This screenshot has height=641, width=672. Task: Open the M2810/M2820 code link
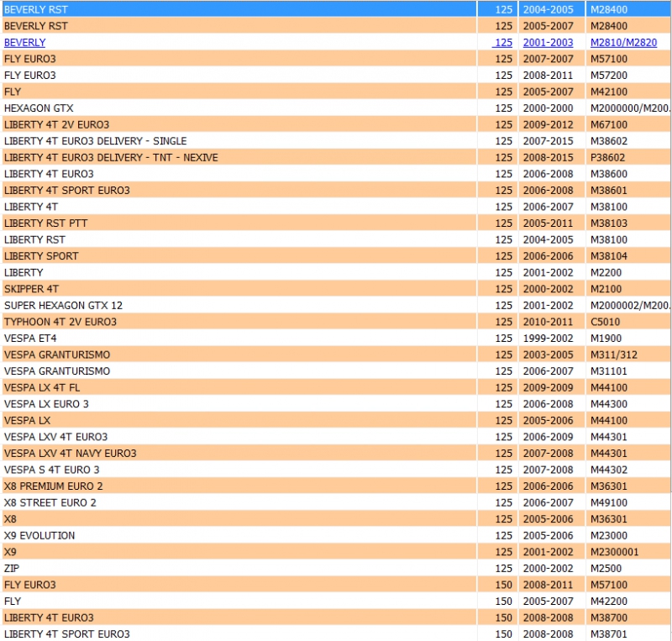tap(623, 43)
